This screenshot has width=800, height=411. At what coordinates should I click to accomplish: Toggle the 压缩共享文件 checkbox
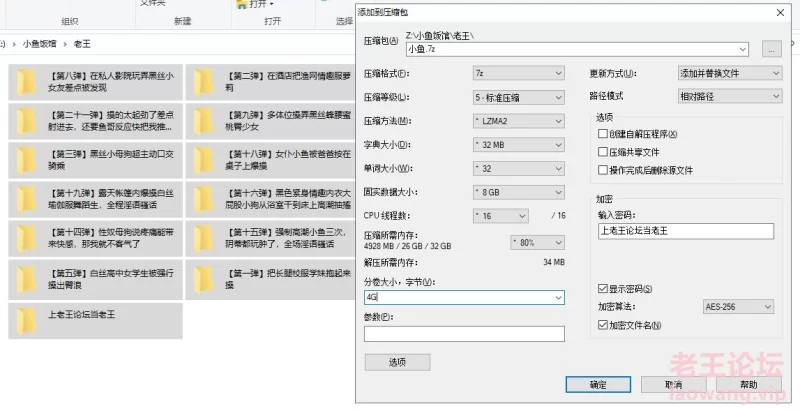[x=602, y=152]
